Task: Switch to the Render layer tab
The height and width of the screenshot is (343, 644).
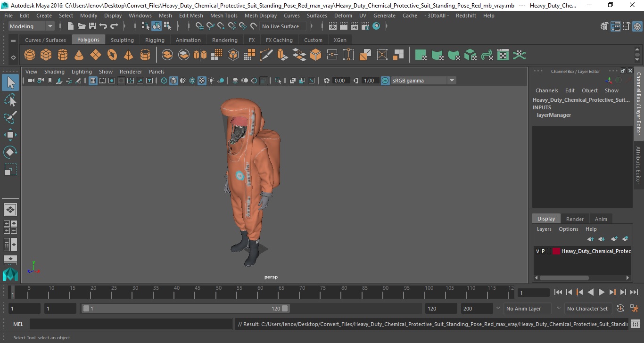Action: tap(575, 219)
